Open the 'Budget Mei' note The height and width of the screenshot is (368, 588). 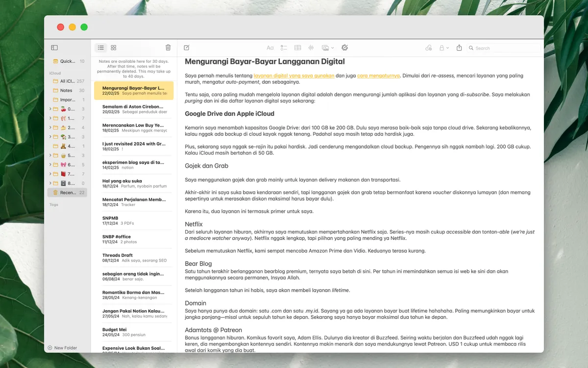134,333
